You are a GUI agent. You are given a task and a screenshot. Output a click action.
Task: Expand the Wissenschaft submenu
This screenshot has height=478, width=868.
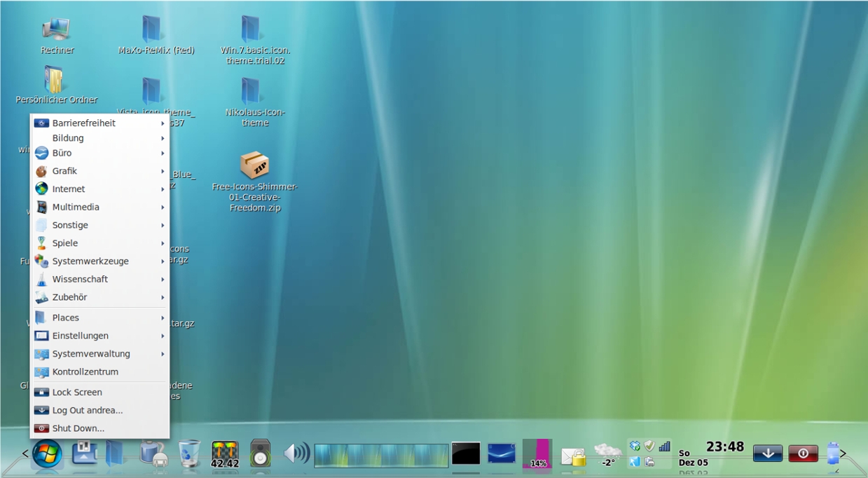[99, 279]
